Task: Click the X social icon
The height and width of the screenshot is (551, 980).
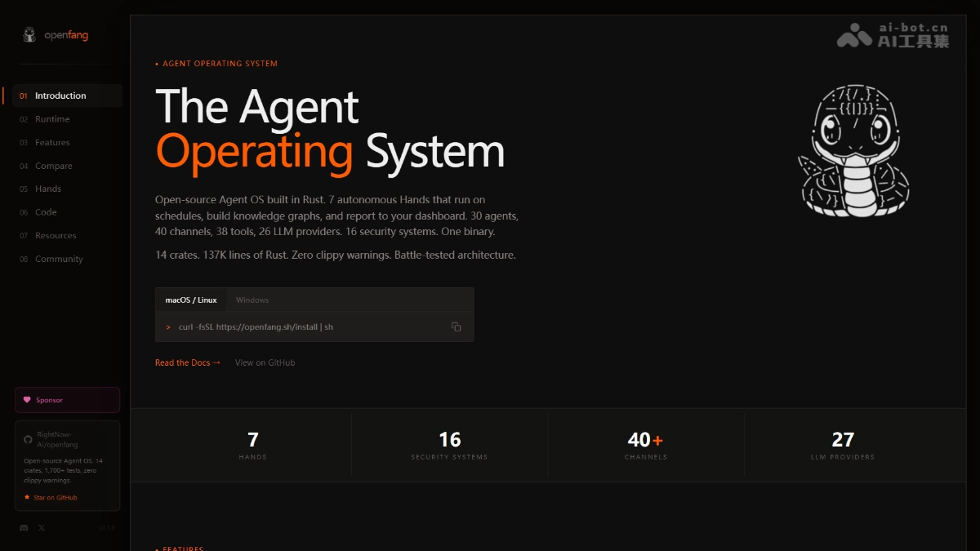Action: pos(41,528)
